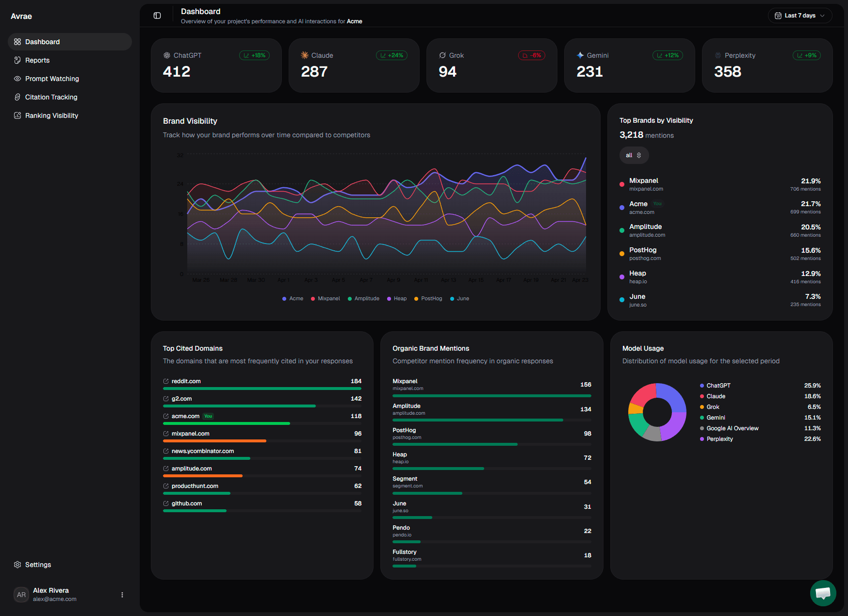Go to Prompt Watching page
This screenshot has height=616, width=848.
(x=70, y=79)
